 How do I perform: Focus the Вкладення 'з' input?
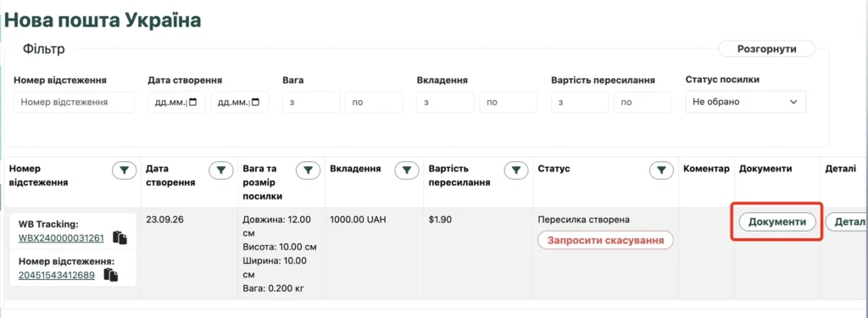click(446, 102)
